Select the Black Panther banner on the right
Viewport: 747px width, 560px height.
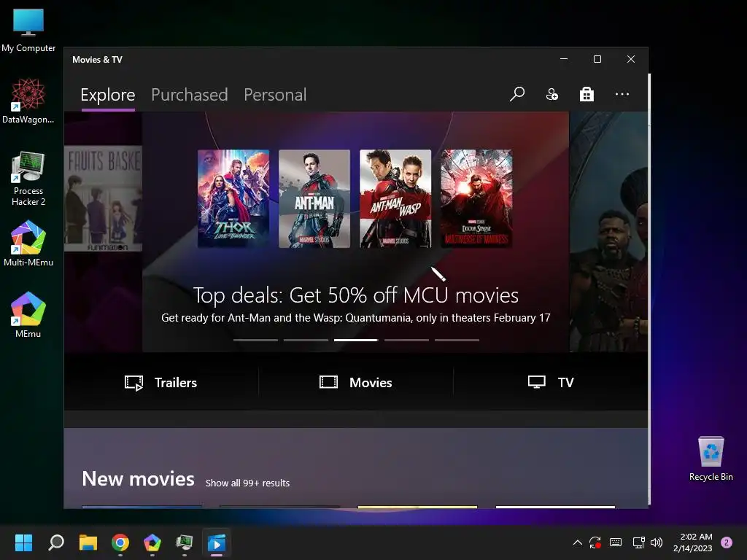coord(608,232)
